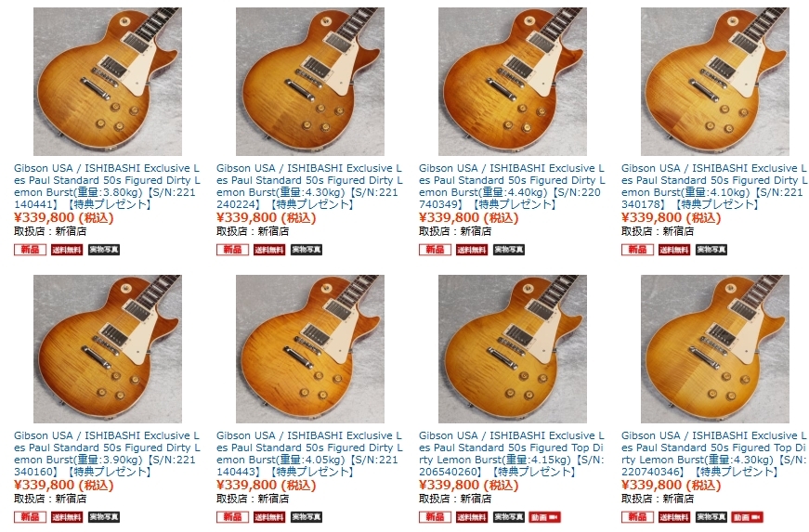Click the 送料無料 badge under the 4.05kg guitar
This screenshot has height=532, width=809.
pyautogui.click(x=269, y=517)
